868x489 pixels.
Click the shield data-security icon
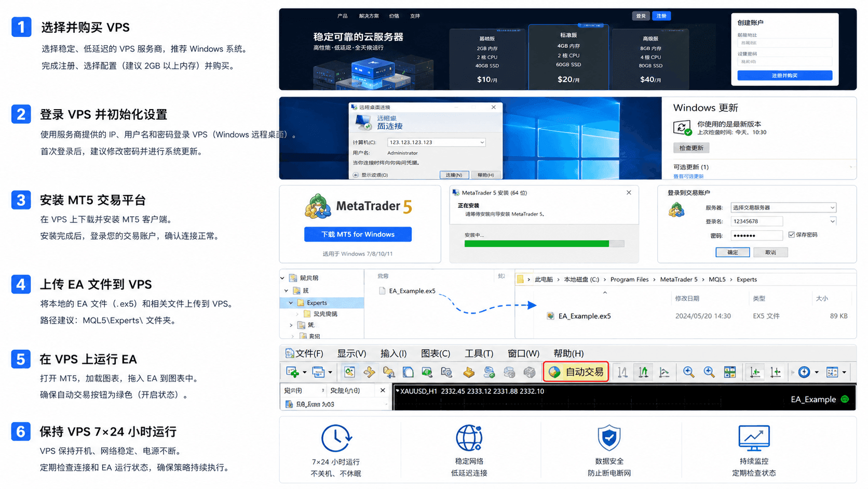pos(609,438)
